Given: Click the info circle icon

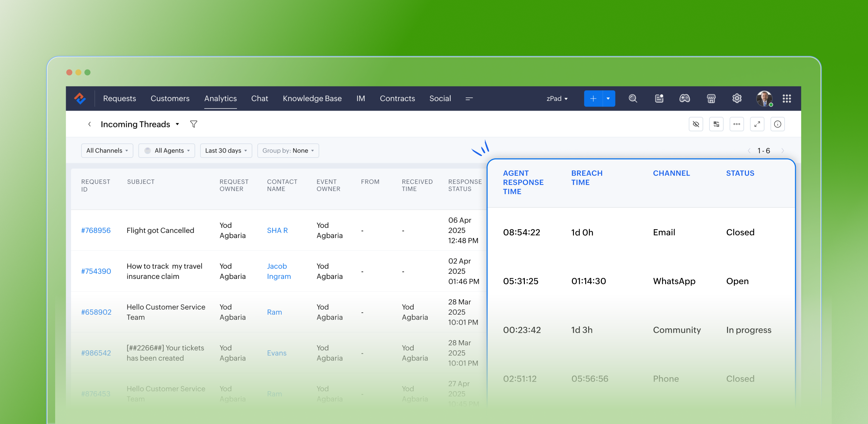Looking at the screenshot, I should click(777, 124).
